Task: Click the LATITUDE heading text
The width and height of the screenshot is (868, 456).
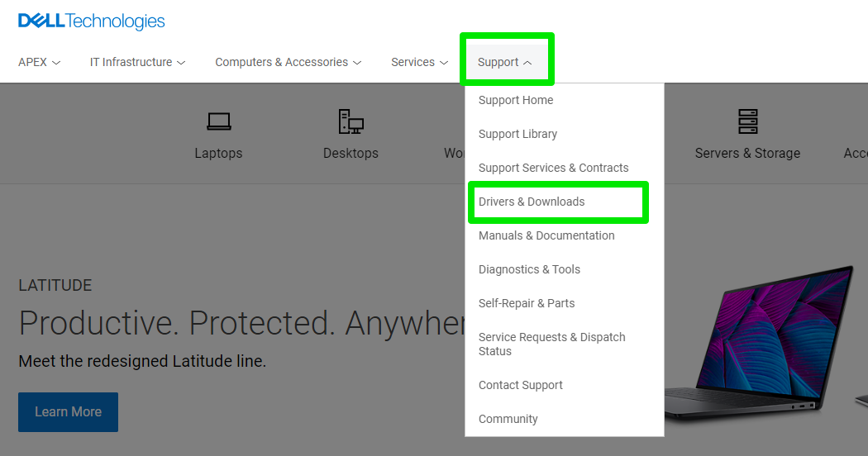Action: click(x=55, y=286)
